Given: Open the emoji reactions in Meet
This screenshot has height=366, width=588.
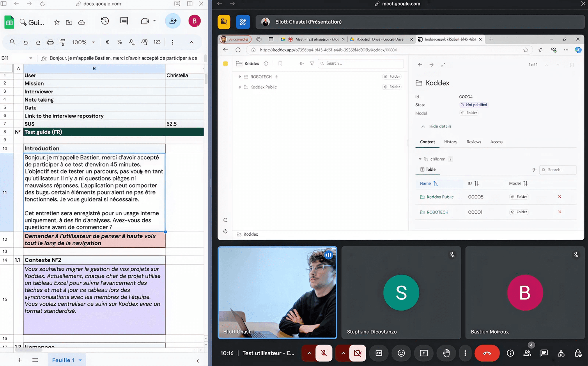Looking at the screenshot, I should point(401,353).
